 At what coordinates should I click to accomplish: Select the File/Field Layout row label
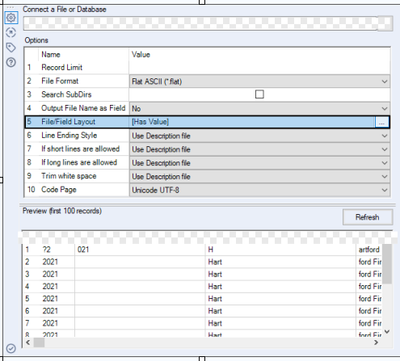click(x=68, y=122)
